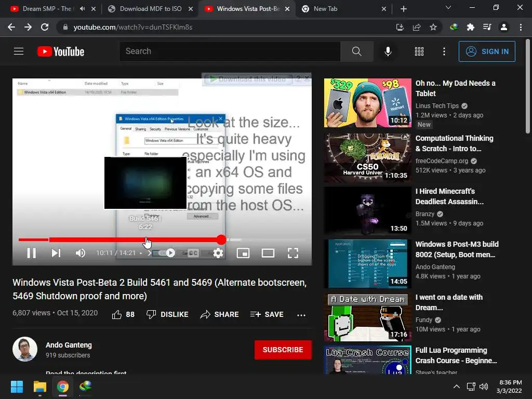
Task: Go forward in browser history
Action: point(28,27)
